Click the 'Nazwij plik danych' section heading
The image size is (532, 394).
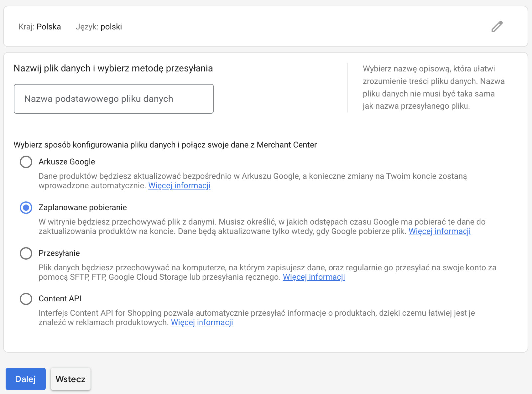(x=113, y=68)
